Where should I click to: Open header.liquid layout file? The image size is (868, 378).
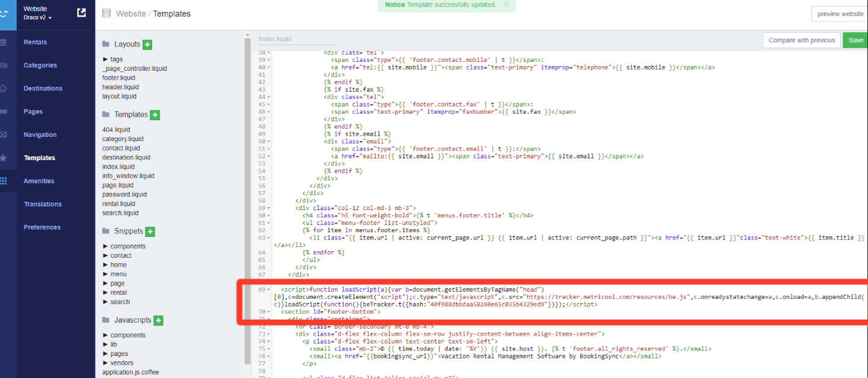coord(120,87)
